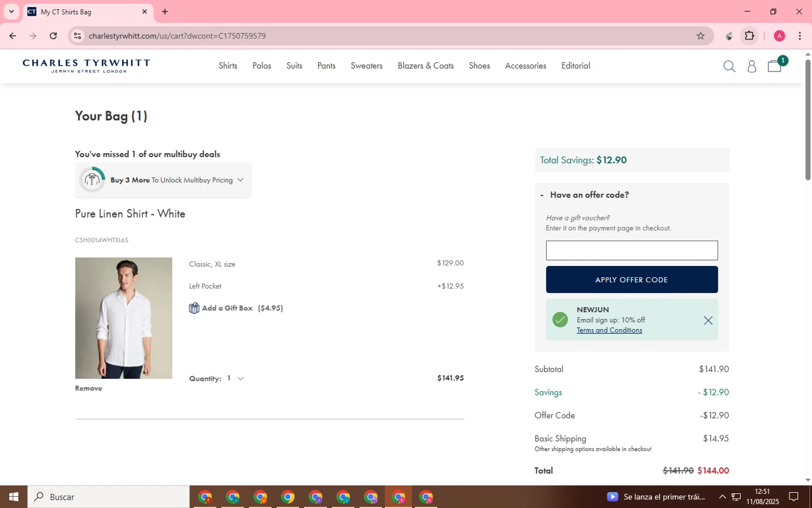Open the Pure Linen Shirt - White title
Screen dimensions: 812x508
pyautogui.click(x=130, y=214)
